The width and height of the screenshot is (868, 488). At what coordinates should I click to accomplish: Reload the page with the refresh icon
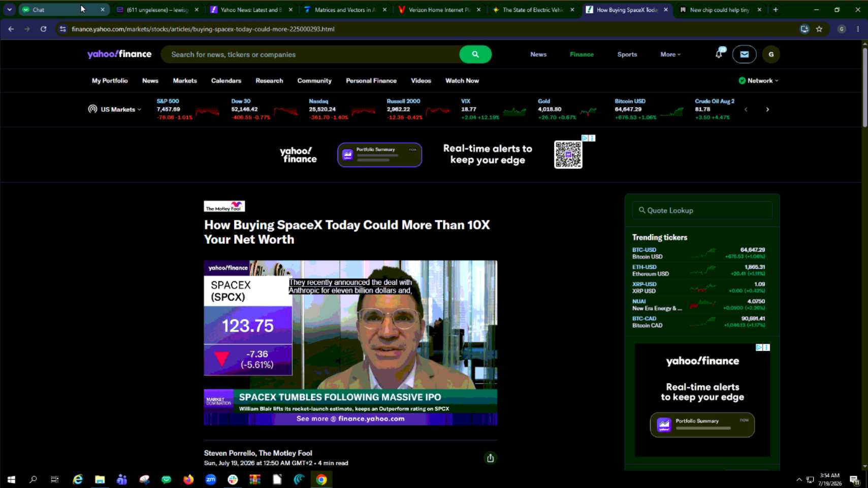pyautogui.click(x=44, y=29)
